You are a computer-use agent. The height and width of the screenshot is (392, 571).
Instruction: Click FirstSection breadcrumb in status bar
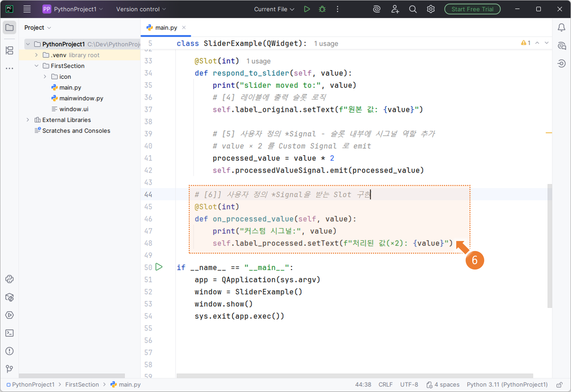[x=82, y=385]
